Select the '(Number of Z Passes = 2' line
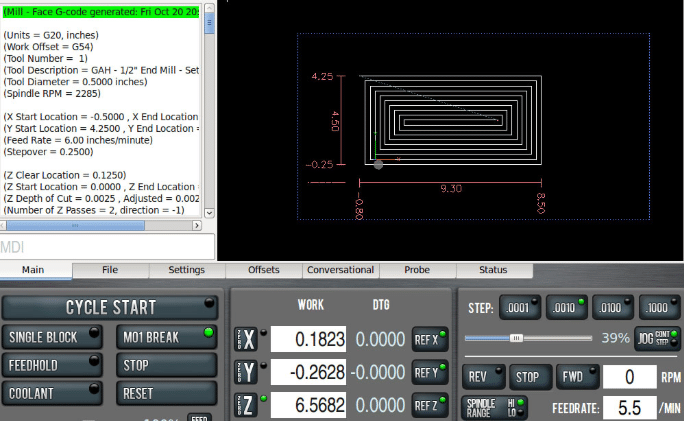This screenshot has height=421, width=684. [x=94, y=210]
